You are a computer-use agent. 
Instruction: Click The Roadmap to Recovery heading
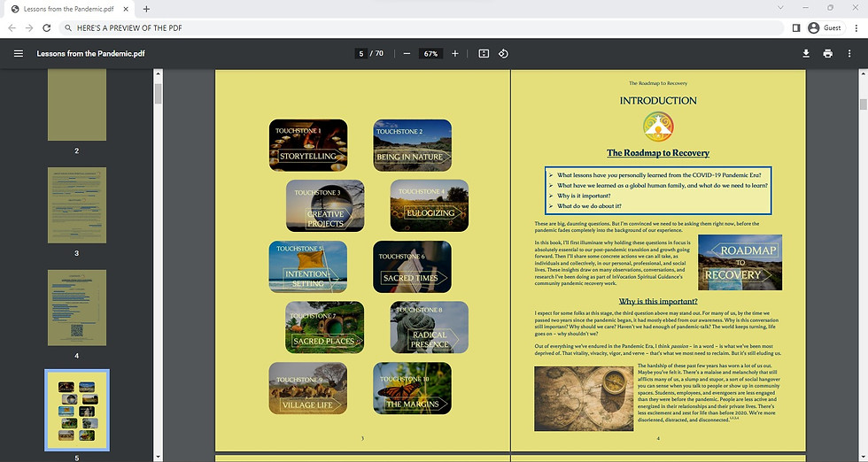point(657,153)
